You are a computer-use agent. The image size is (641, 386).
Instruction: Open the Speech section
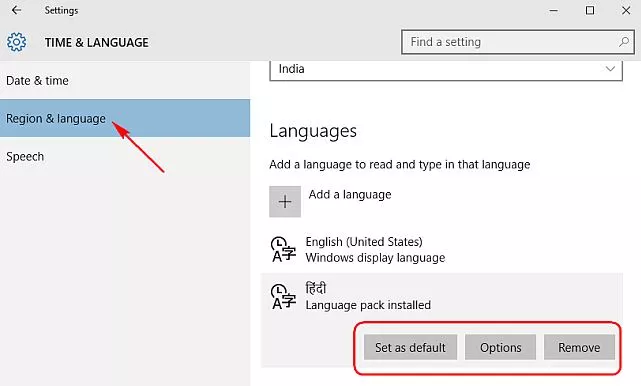(125, 157)
